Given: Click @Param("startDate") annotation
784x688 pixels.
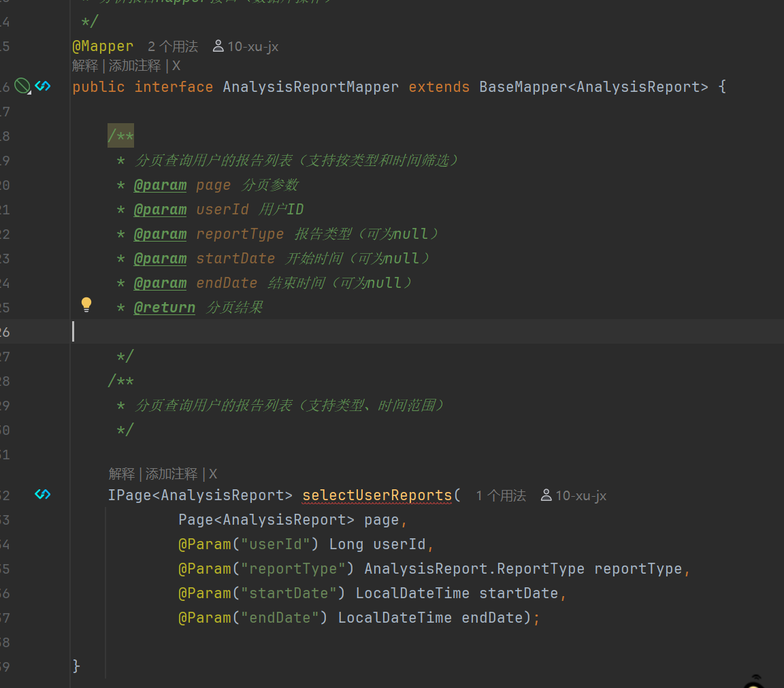Looking at the screenshot, I should click(262, 593).
